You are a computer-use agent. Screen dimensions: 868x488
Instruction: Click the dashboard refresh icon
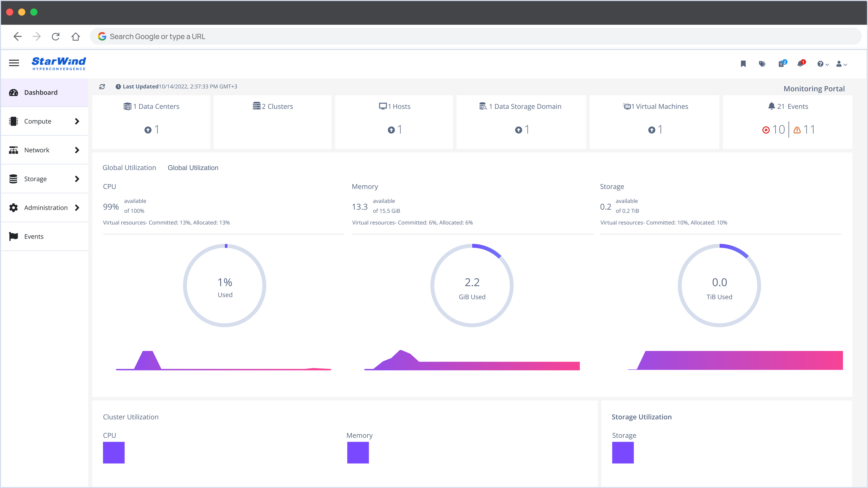click(x=102, y=87)
